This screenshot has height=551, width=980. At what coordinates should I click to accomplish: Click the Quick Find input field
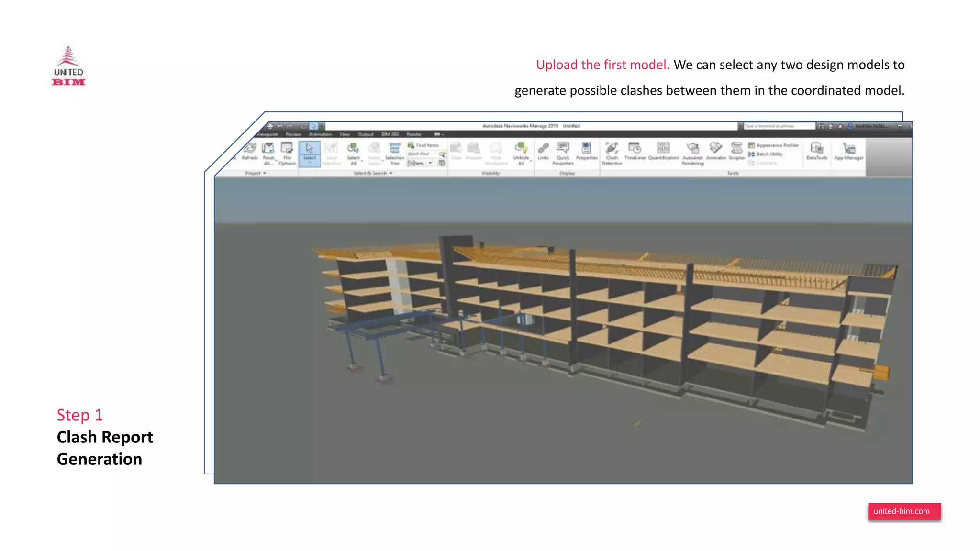point(422,154)
